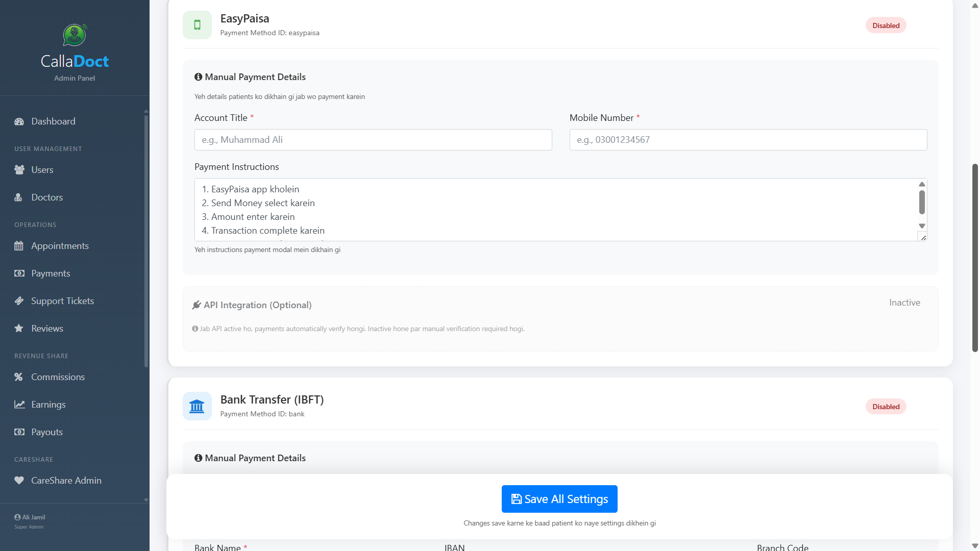
Task: Click 'Transaction complete karein' instruction line
Action: point(263,231)
